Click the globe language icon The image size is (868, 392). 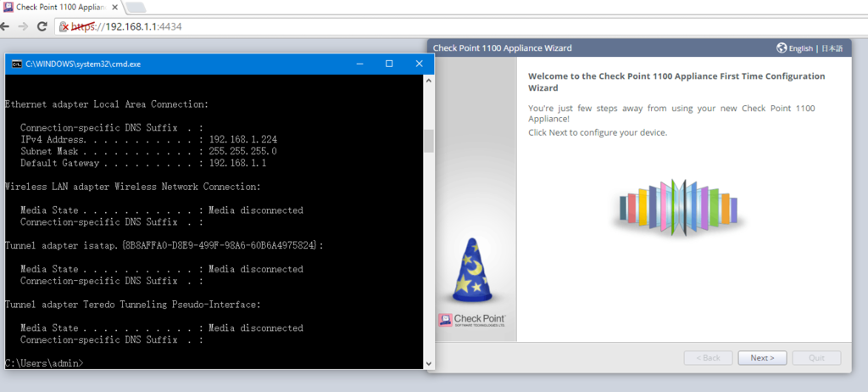tap(782, 48)
